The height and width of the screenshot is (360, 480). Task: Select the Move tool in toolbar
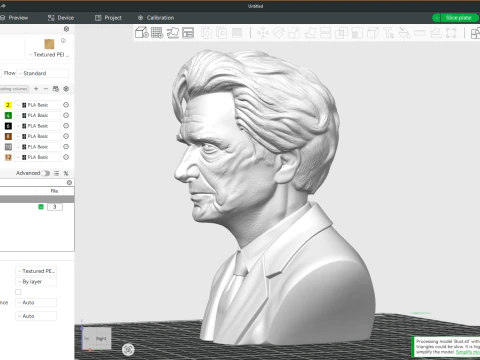[263, 33]
